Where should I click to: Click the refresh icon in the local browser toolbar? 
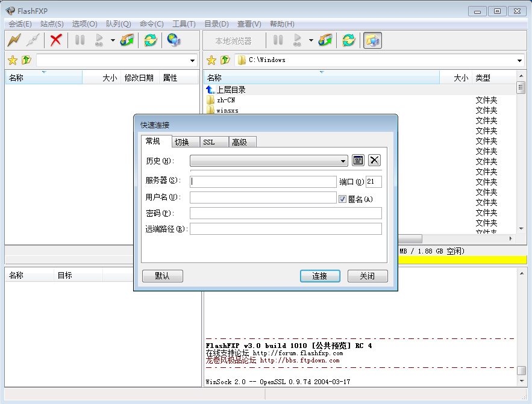(x=348, y=40)
